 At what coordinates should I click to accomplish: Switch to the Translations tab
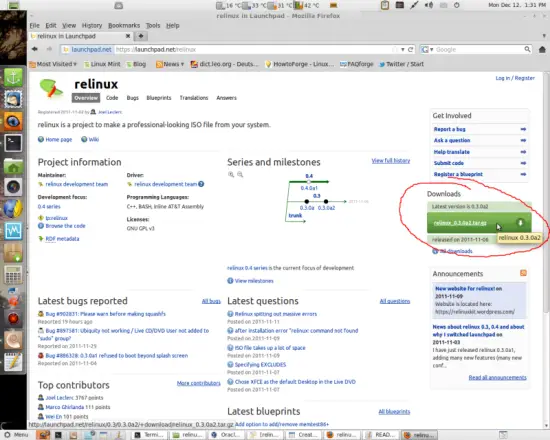click(x=194, y=98)
